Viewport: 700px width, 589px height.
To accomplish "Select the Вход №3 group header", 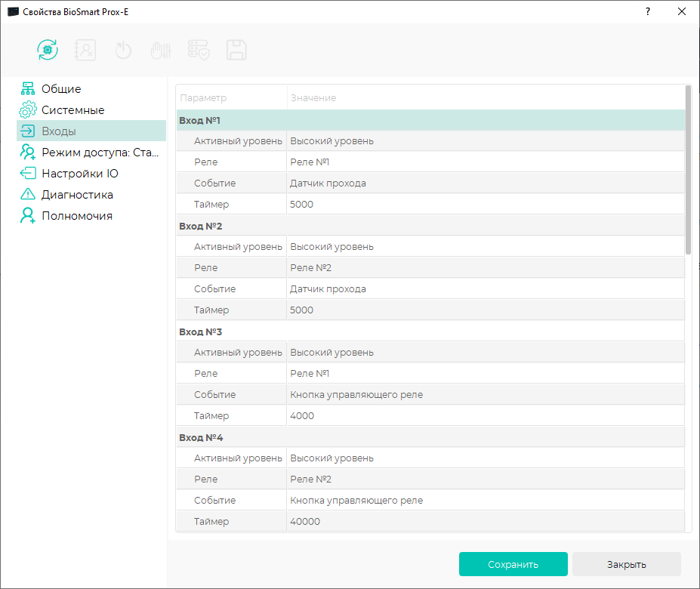I will click(x=430, y=332).
